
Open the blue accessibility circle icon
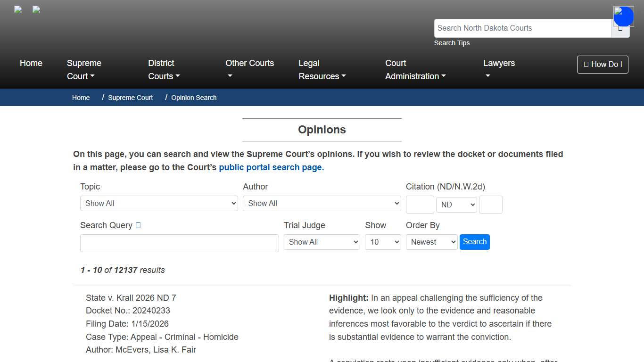click(x=623, y=16)
